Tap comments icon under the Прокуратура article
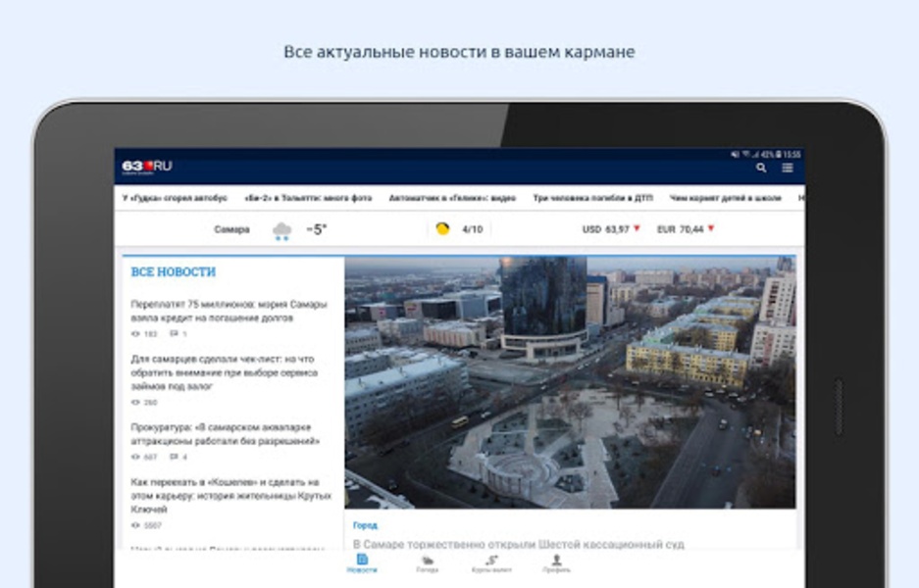This screenshot has height=588, width=919. 174,457
